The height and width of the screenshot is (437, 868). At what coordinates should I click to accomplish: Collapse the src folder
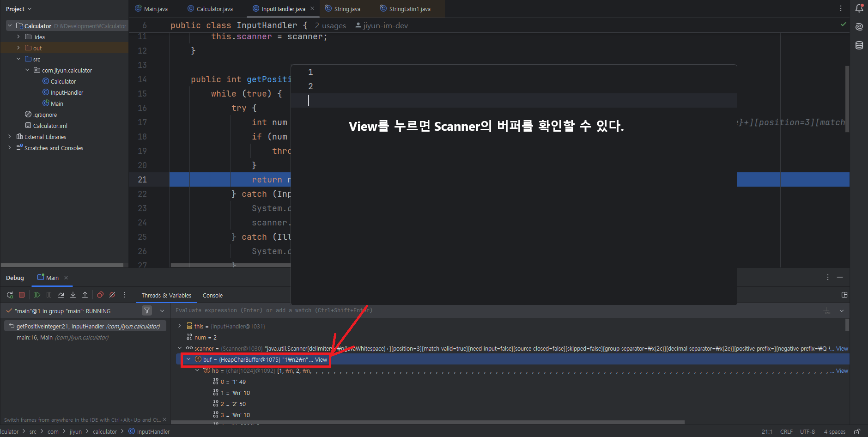tap(18, 59)
